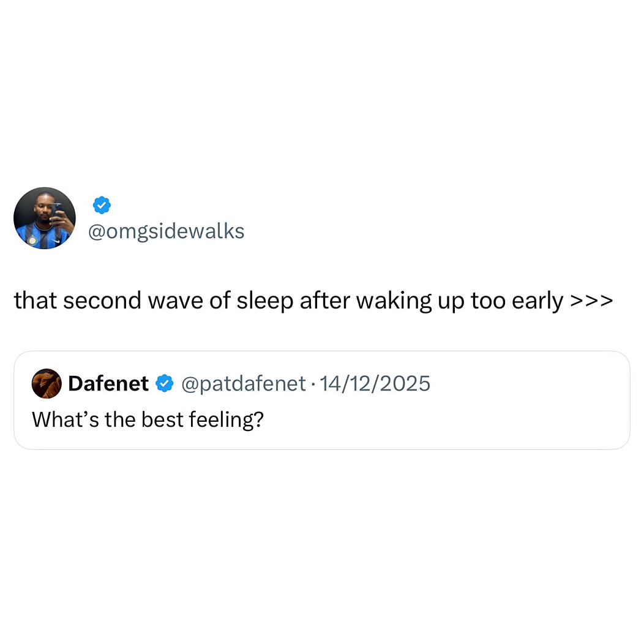Click Dafenet's small profile avatar

(x=47, y=384)
